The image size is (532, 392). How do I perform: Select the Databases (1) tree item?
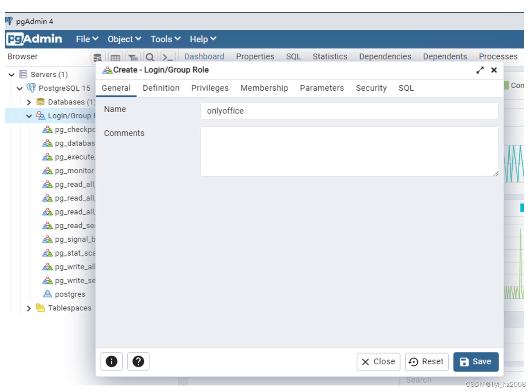72,102
